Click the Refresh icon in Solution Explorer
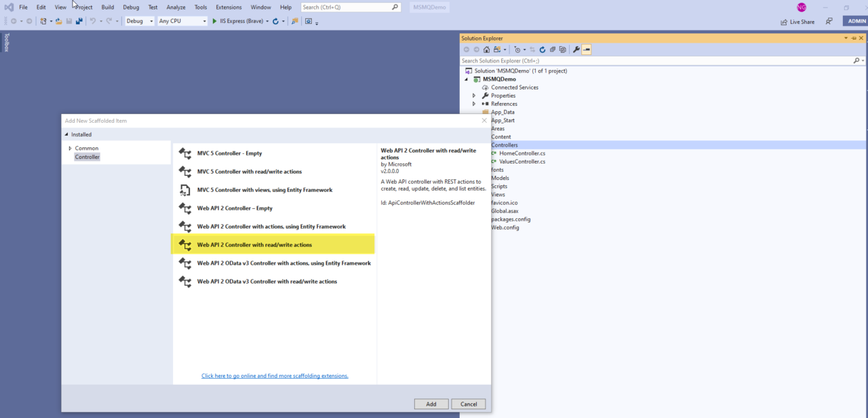 pyautogui.click(x=542, y=50)
